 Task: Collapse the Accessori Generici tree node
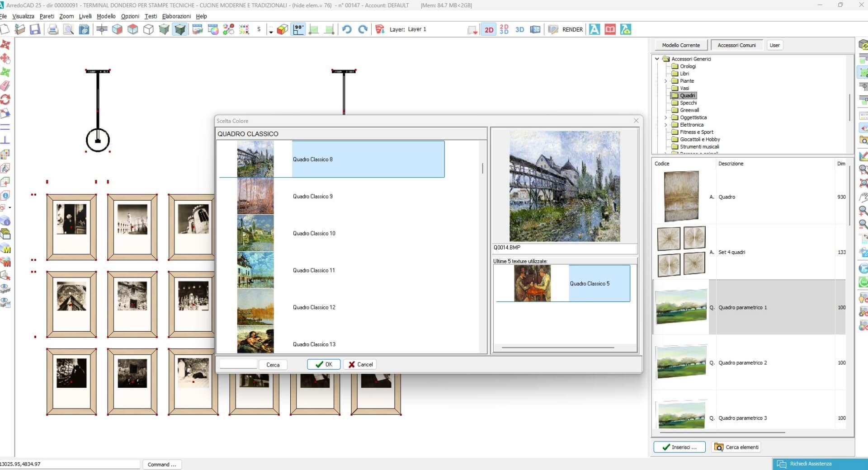click(657, 59)
